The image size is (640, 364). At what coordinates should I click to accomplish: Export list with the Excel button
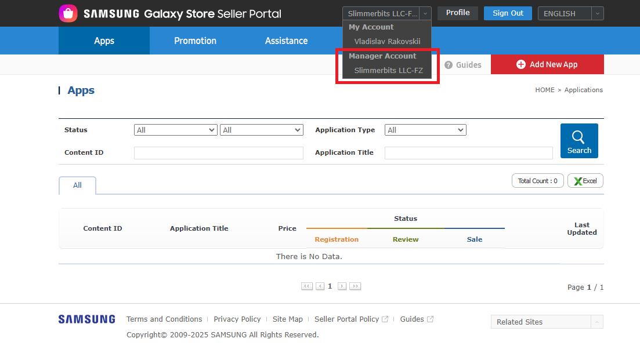[x=585, y=181]
